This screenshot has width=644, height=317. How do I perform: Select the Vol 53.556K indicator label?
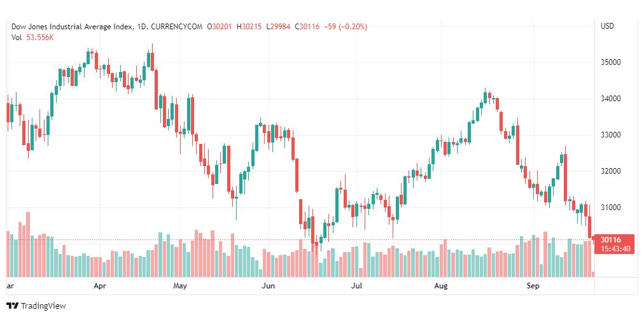(x=33, y=38)
